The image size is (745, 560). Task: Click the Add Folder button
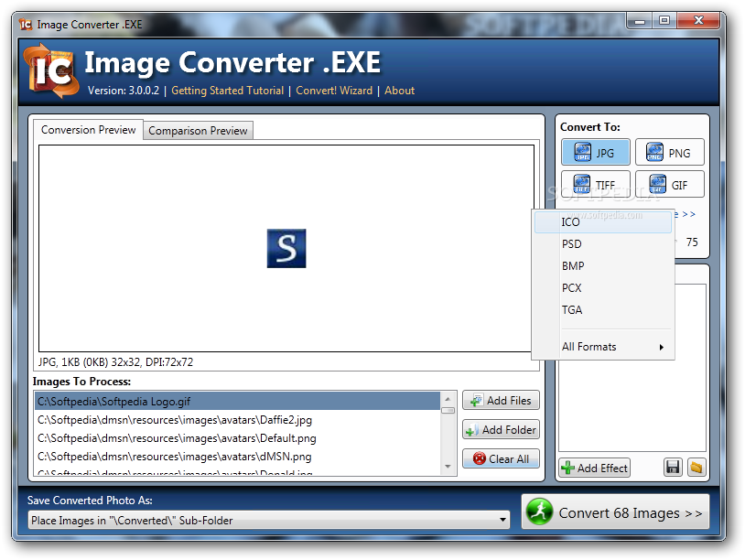(501, 429)
